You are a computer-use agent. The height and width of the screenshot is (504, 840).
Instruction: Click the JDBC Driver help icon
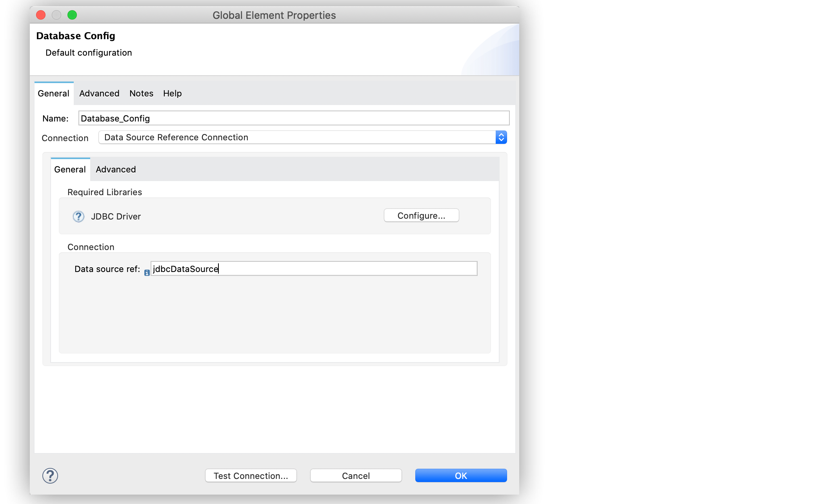[x=78, y=216]
